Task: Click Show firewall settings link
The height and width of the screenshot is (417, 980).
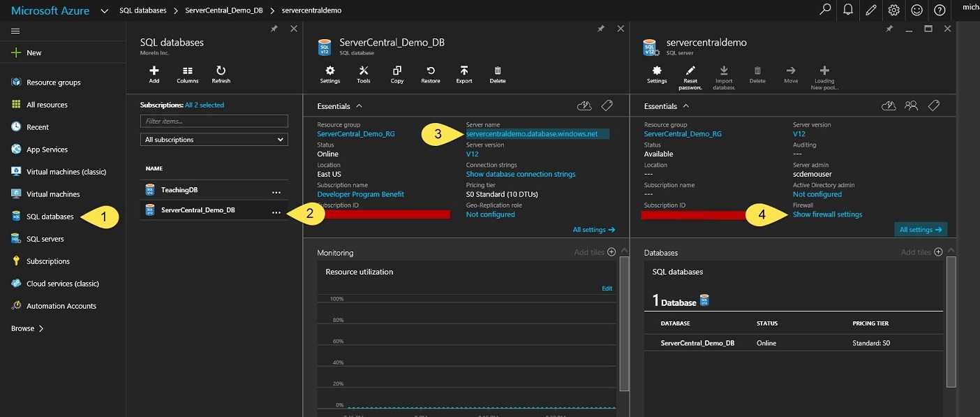Action: click(827, 214)
